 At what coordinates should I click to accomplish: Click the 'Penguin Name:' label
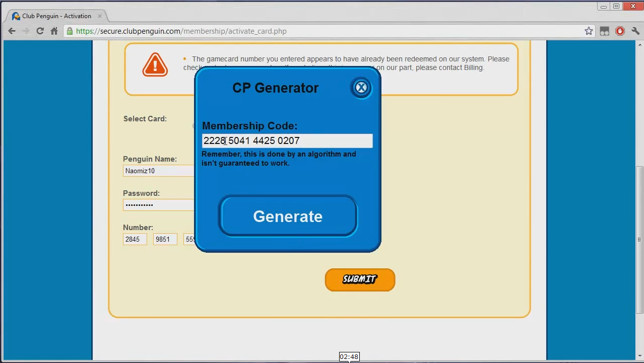click(x=150, y=159)
